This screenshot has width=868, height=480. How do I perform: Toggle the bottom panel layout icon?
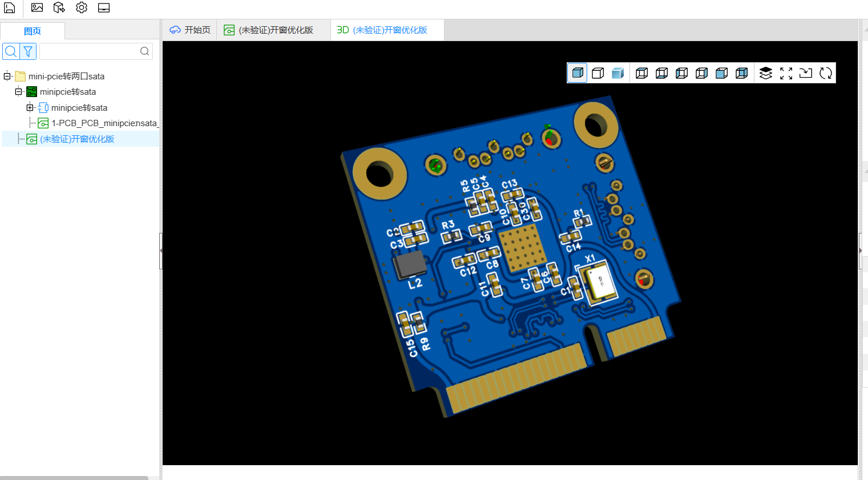(x=104, y=7)
